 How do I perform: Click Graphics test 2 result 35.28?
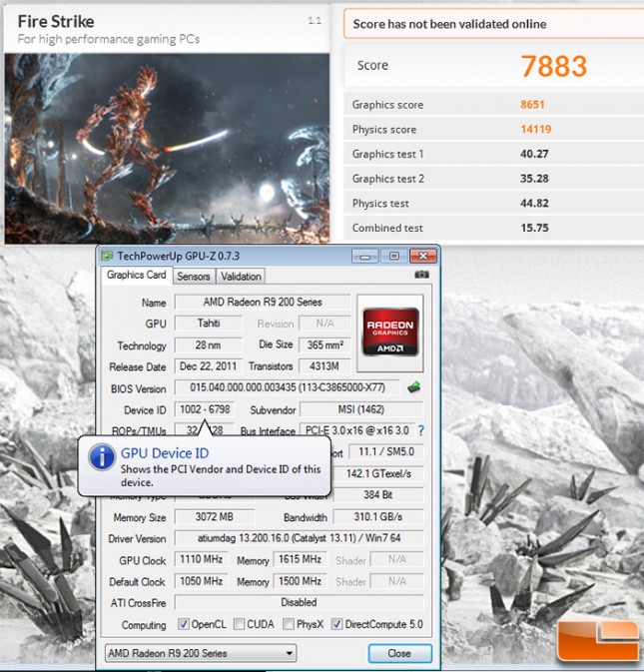click(534, 179)
